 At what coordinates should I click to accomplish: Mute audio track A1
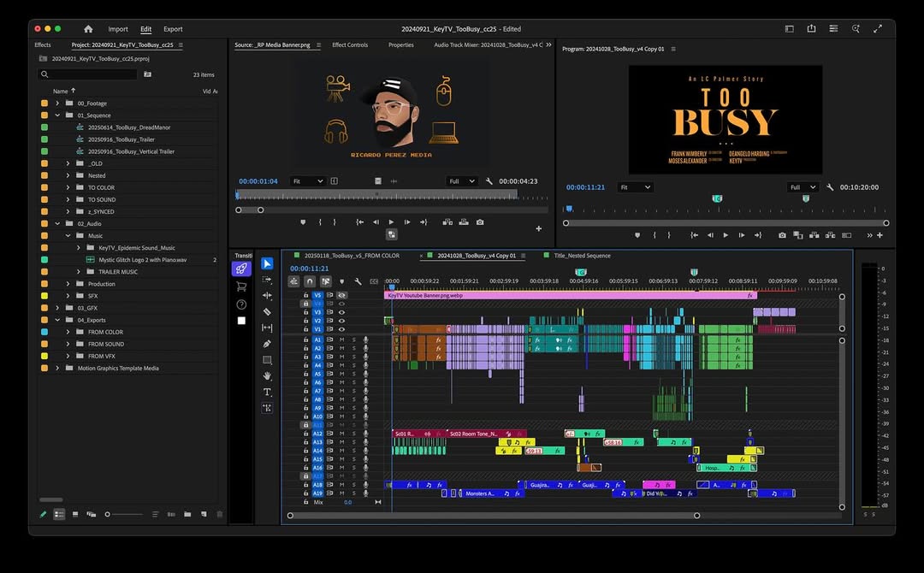[x=341, y=340]
